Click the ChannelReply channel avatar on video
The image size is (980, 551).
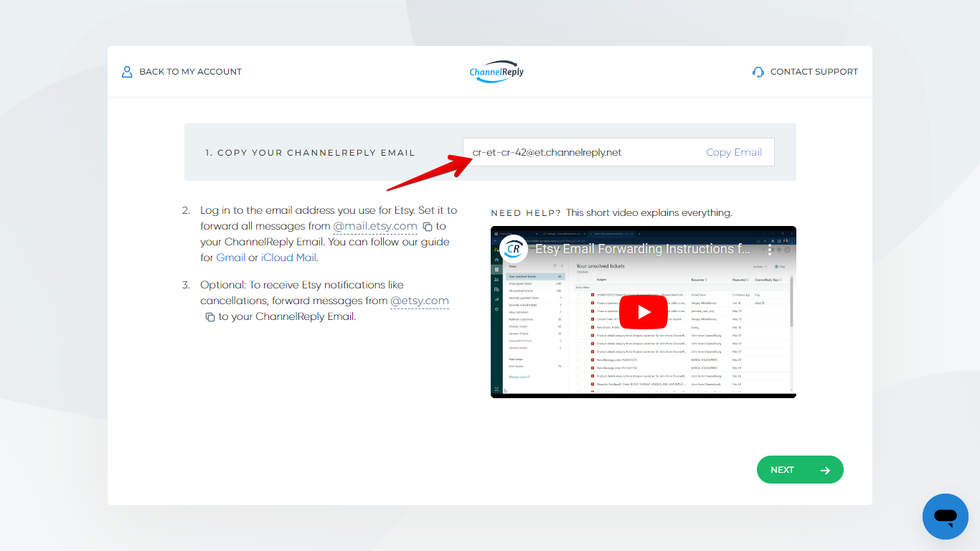(514, 249)
